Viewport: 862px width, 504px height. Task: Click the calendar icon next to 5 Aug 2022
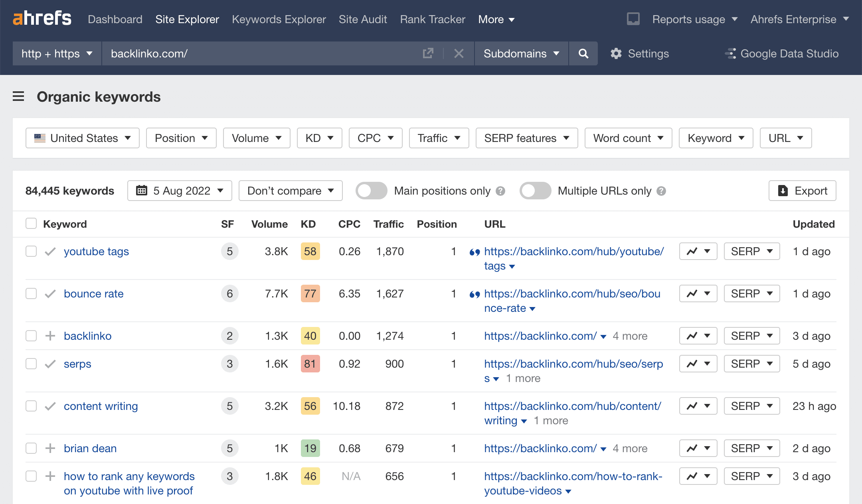pos(141,191)
